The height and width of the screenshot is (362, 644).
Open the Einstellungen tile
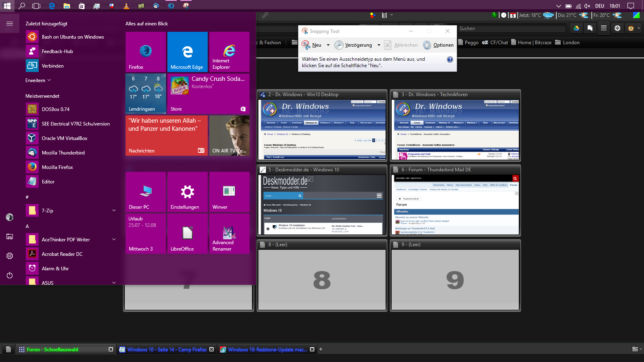pyautogui.click(x=187, y=192)
